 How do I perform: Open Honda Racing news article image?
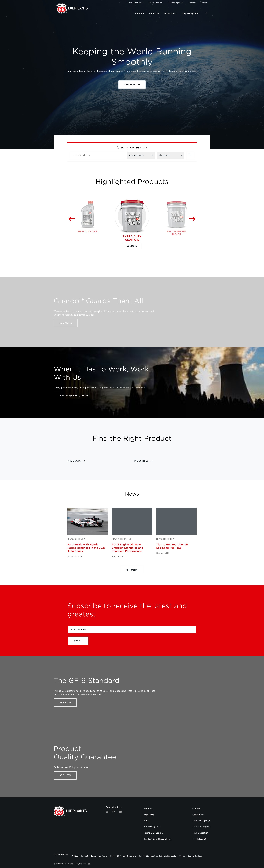tap(87, 521)
